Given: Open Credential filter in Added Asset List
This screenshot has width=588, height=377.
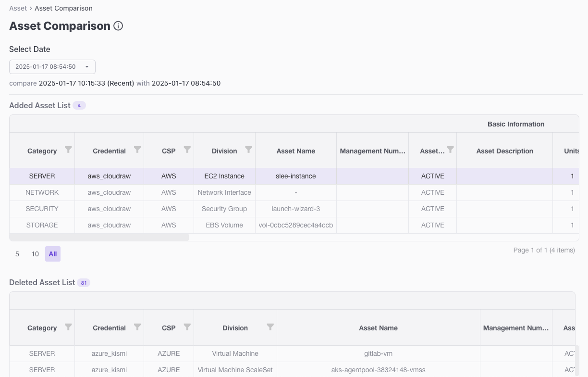Looking at the screenshot, I should tap(137, 150).
